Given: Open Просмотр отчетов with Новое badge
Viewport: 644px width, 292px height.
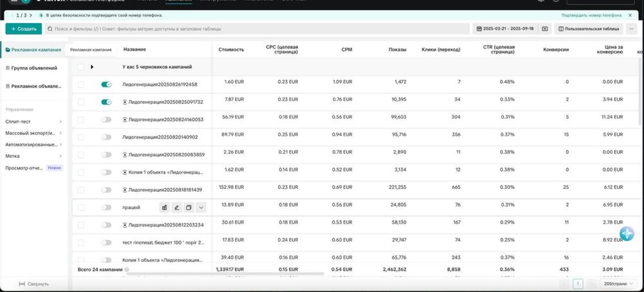Looking at the screenshot, I should tap(33, 168).
